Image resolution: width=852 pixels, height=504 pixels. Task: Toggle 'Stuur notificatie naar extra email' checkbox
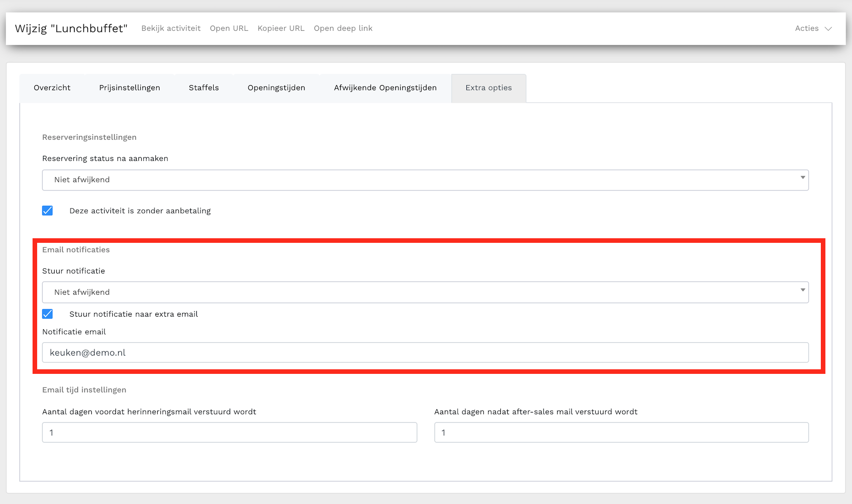pos(48,314)
